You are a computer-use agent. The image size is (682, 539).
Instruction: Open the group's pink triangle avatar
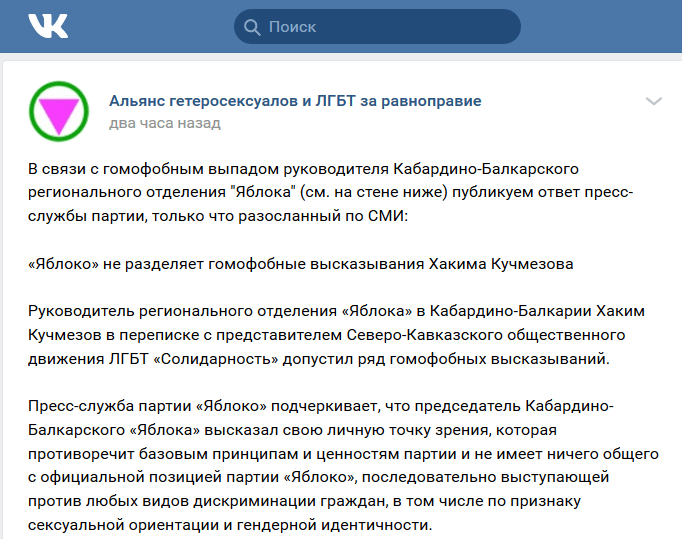tap(59, 110)
